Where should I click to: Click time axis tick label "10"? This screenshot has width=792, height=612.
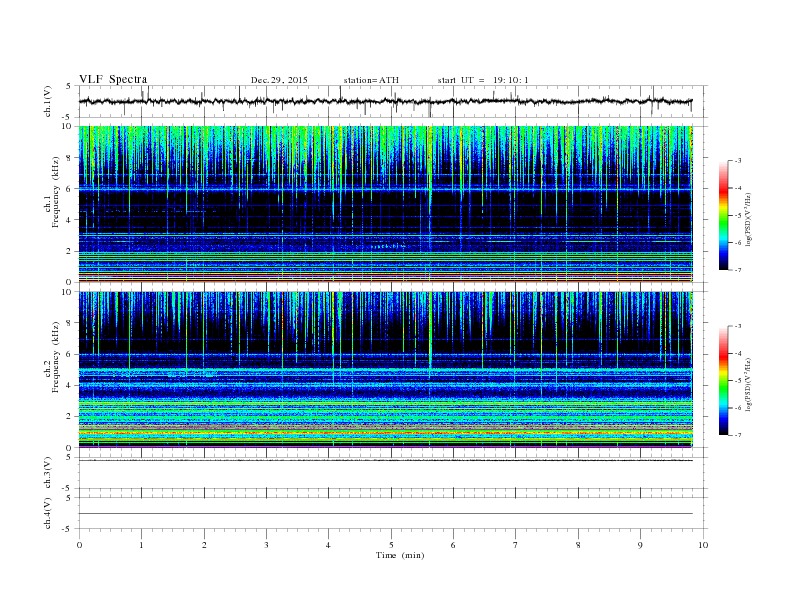pos(703,545)
